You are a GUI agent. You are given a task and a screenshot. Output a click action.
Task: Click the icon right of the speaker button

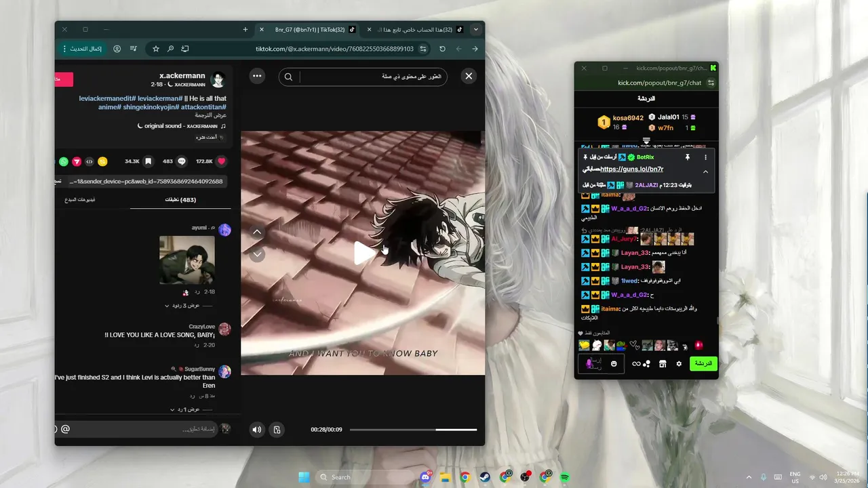(277, 429)
